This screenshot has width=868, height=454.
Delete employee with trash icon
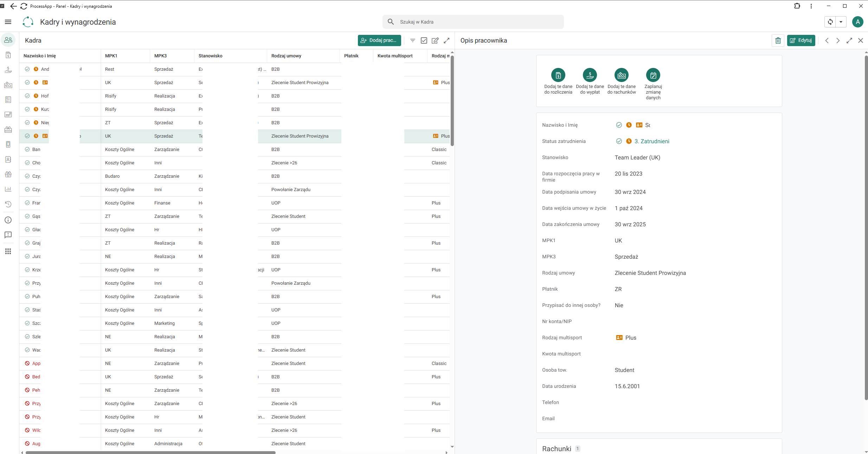[x=778, y=40]
